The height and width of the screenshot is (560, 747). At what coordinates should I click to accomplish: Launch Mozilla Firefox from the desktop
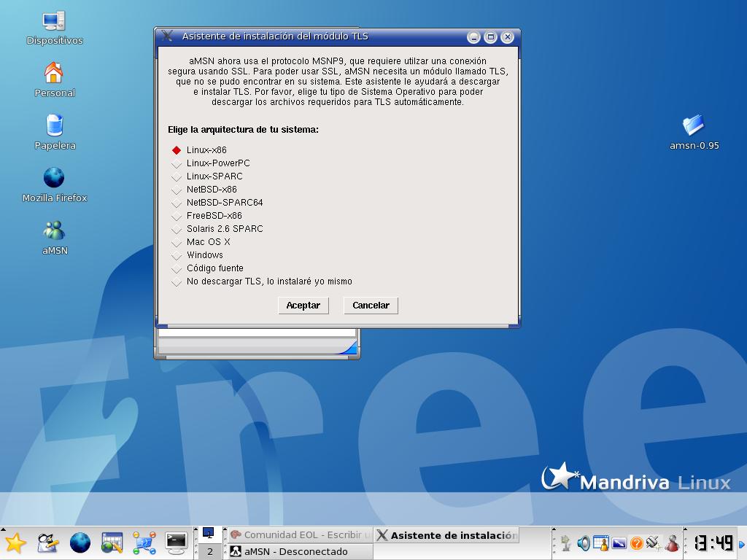pyautogui.click(x=54, y=184)
